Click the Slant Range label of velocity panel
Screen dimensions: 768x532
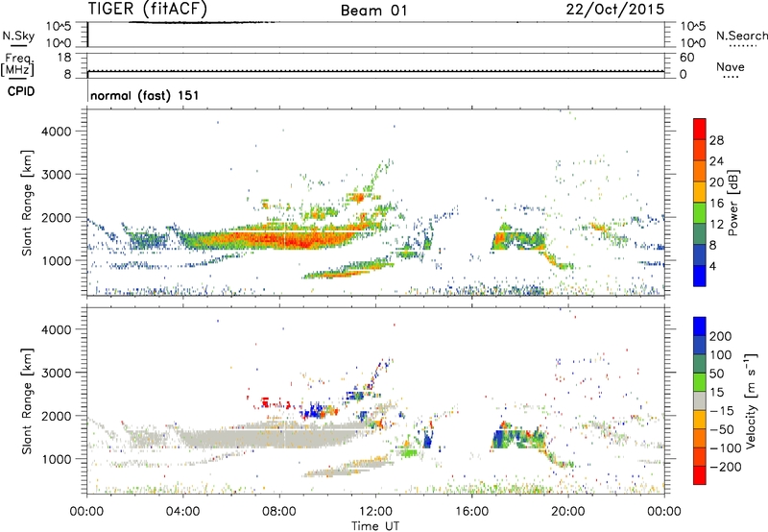(27, 401)
